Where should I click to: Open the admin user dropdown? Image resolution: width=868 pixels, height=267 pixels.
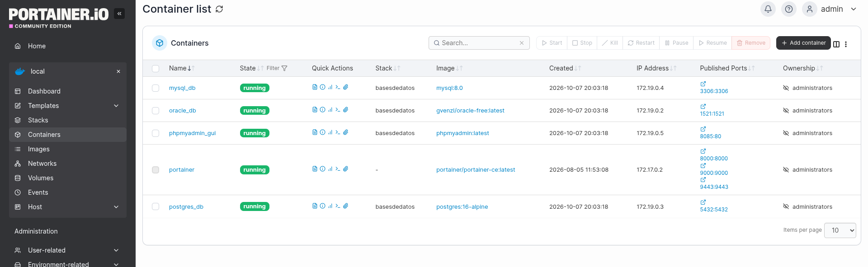pos(830,9)
